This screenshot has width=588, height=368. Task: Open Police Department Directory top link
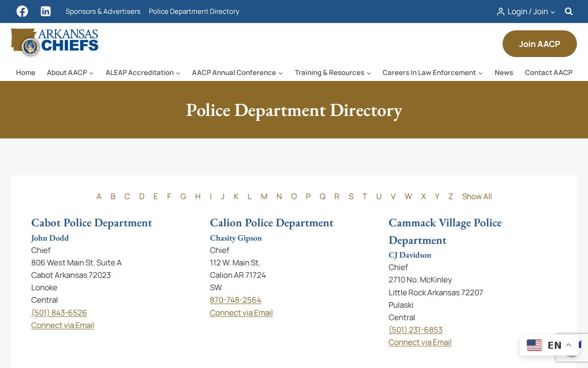coord(194,11)
